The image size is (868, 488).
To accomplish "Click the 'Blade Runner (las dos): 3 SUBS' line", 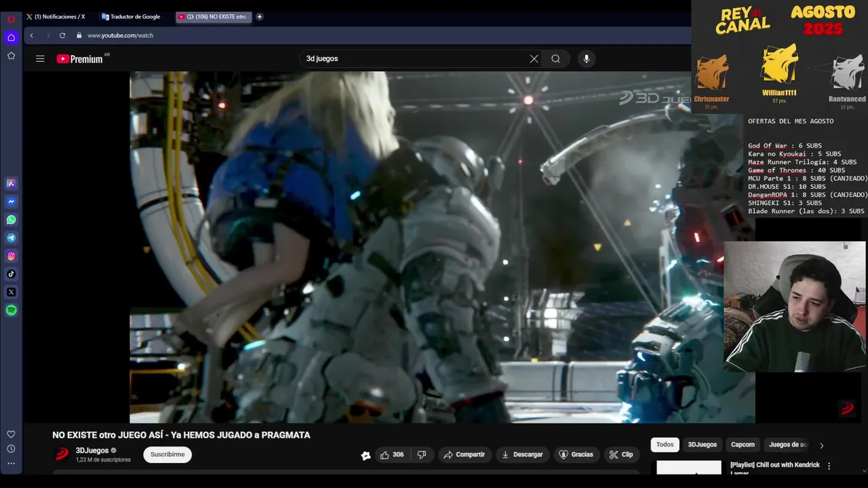I will (806, 211).
